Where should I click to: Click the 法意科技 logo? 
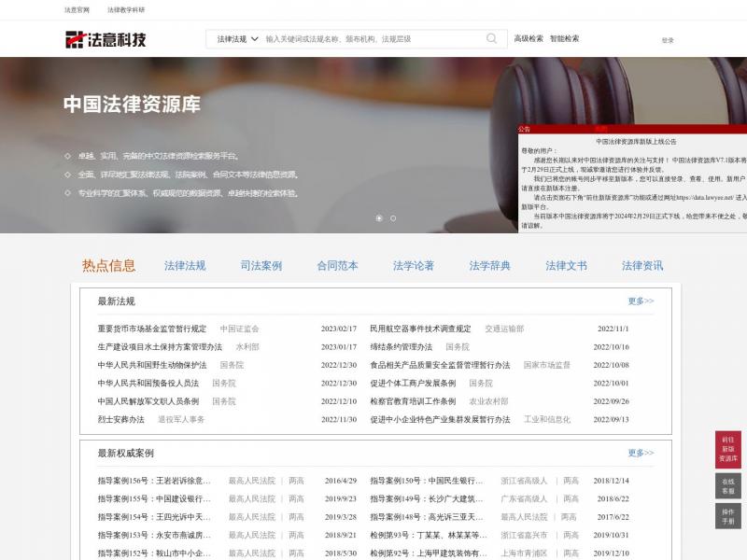[x=106, y=39]
